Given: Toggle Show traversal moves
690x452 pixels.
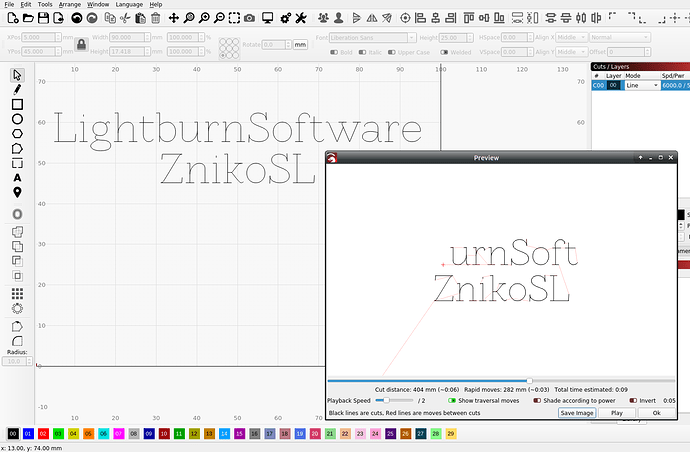Looking at the screenshot, I should click(x=452, y=401).
